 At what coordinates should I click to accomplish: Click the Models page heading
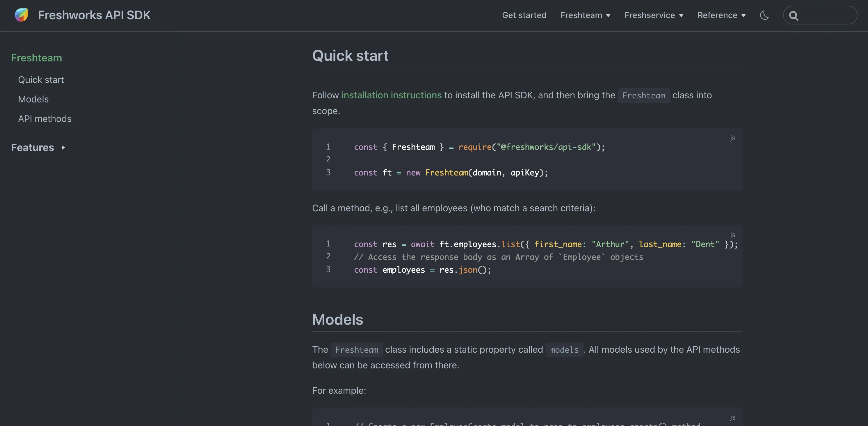(337, 319)
